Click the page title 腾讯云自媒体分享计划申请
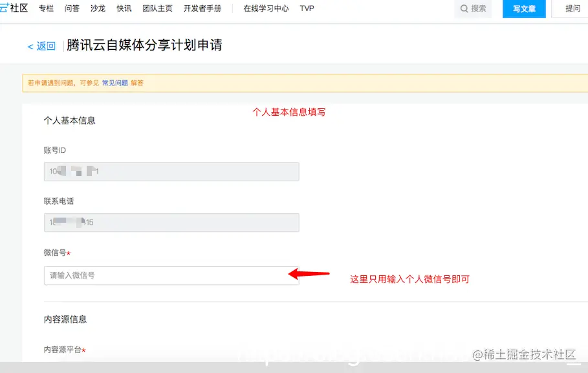Image resolution: width=588 pixels, height=373 pixels. (x=144, y=45)
